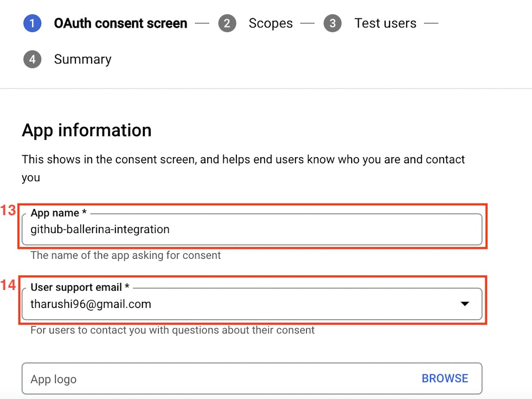Click the step 2 Scopes circle icon
Image resolution: width=532 pixels, height=399 pixels.
(x=227, y=23)
